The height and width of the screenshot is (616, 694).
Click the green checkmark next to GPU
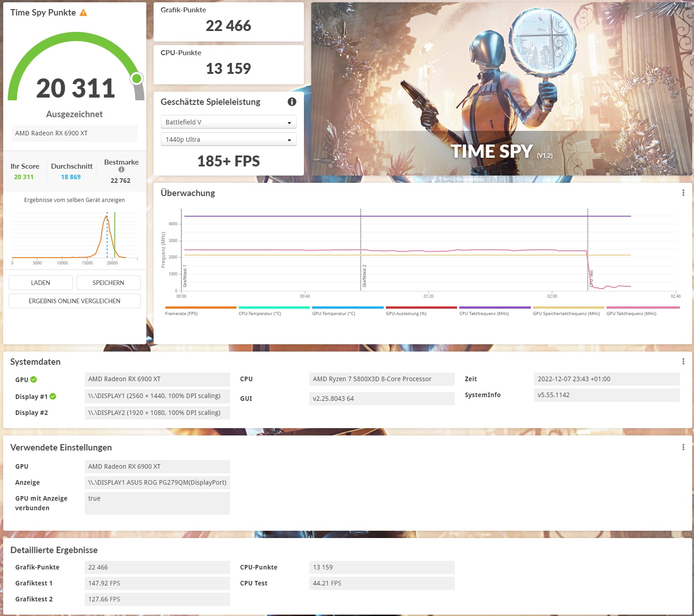(34, 379)
